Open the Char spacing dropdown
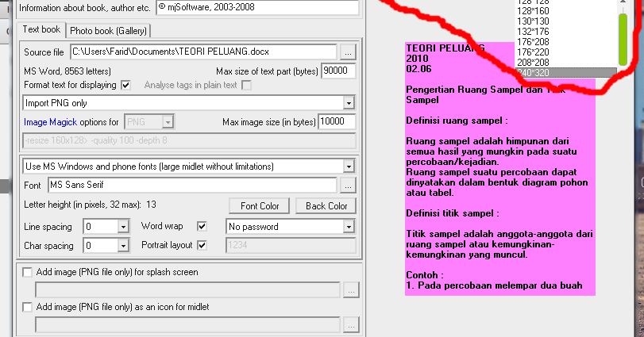 click(106, 246)
